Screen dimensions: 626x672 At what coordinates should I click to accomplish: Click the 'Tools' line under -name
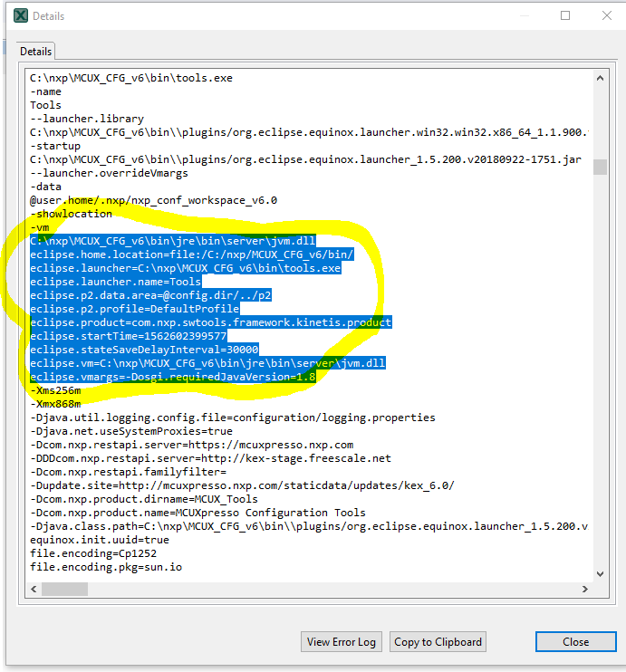pos(46,105)
